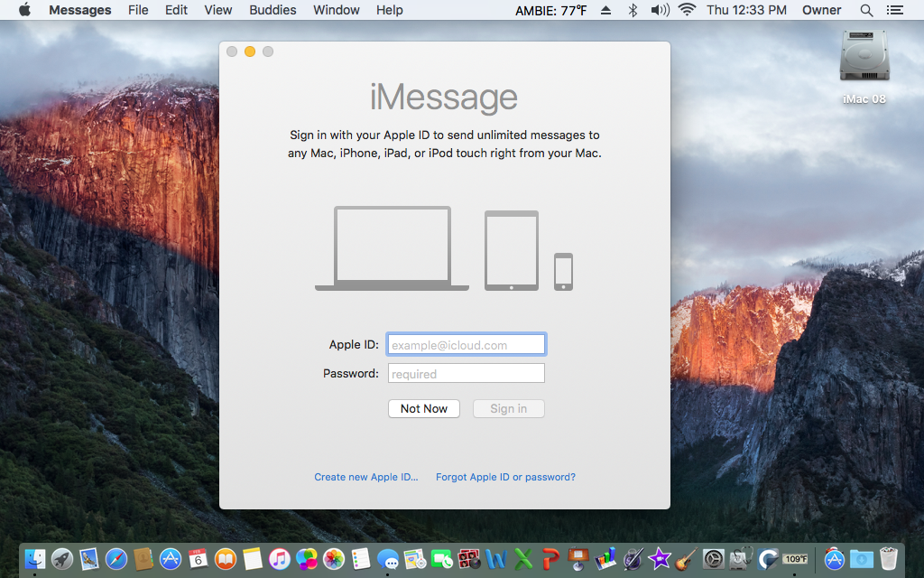The image size is (924, 578).
Task: Open Pages ink pen icon
Action: click(x=633, y=558)
